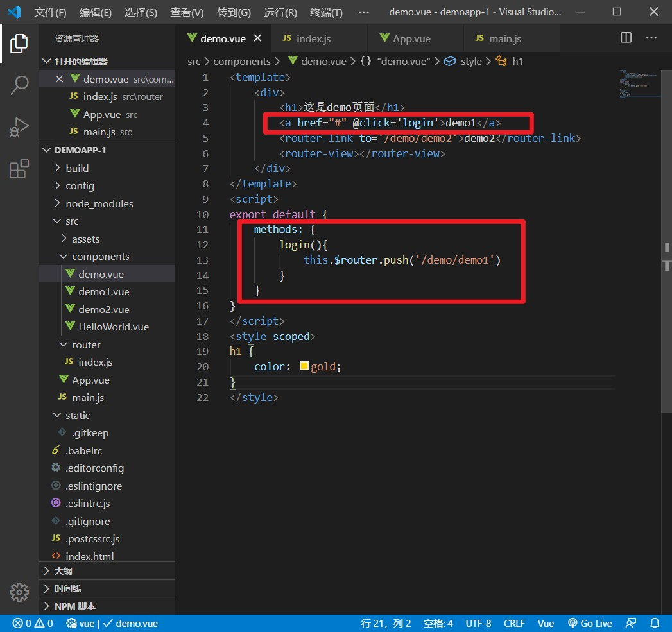Click the Vue language mode indicator

pos(546,623)
